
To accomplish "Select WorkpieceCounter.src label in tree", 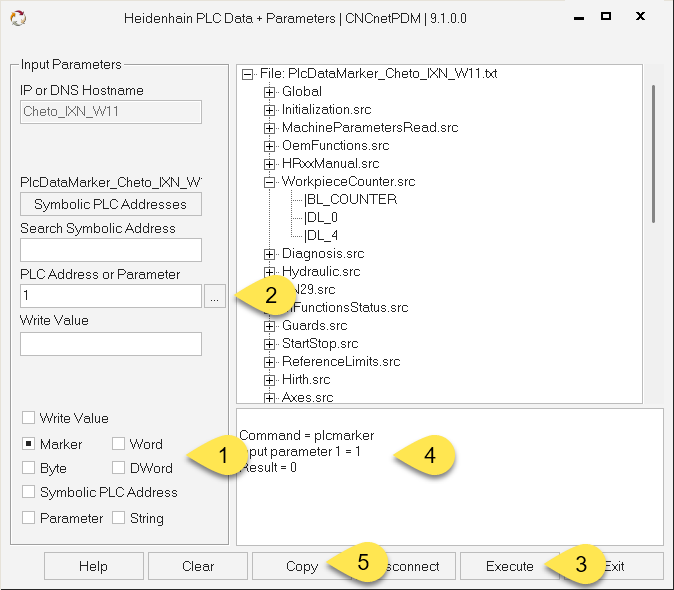I will click(349, 181).
